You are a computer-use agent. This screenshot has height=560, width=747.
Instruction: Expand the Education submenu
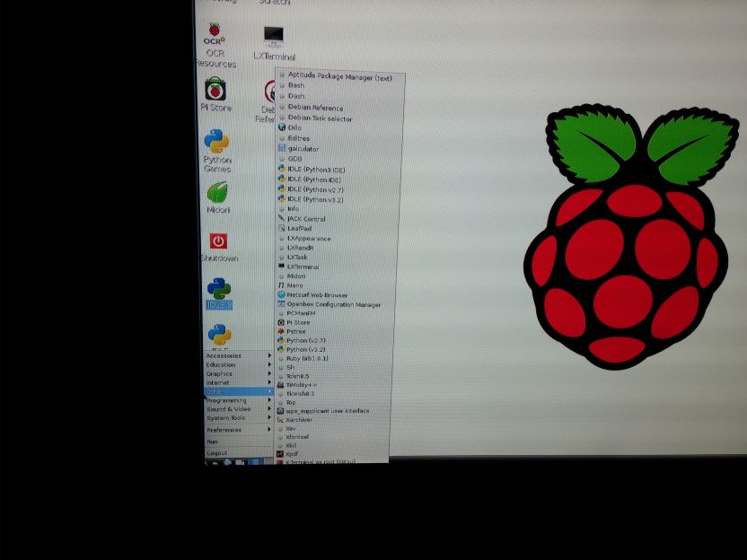click(238, 364)
